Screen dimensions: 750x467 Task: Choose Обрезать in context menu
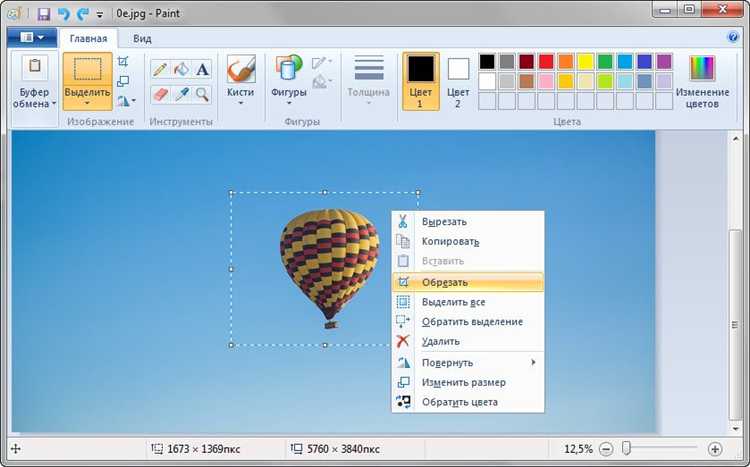pos(468,282)
